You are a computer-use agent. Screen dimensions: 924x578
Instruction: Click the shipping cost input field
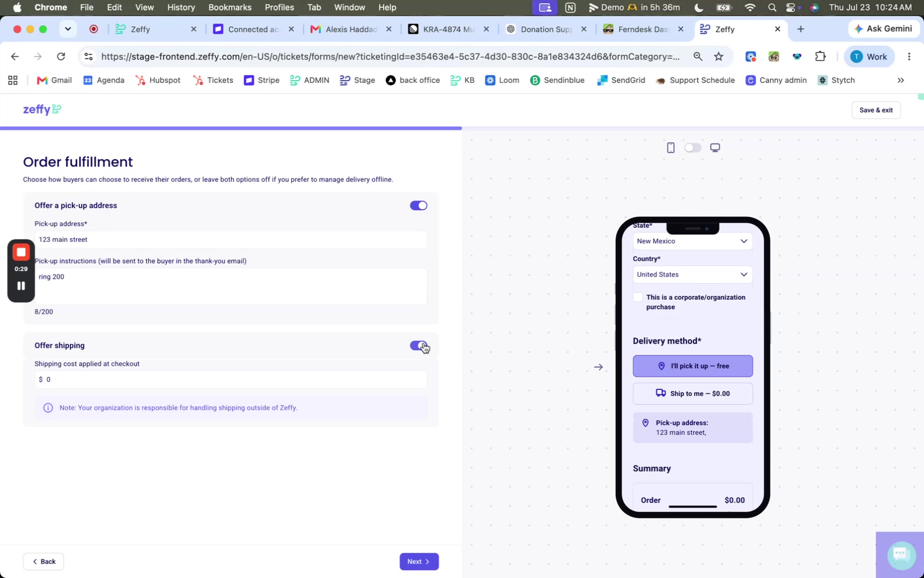click(x=230, y=379)
